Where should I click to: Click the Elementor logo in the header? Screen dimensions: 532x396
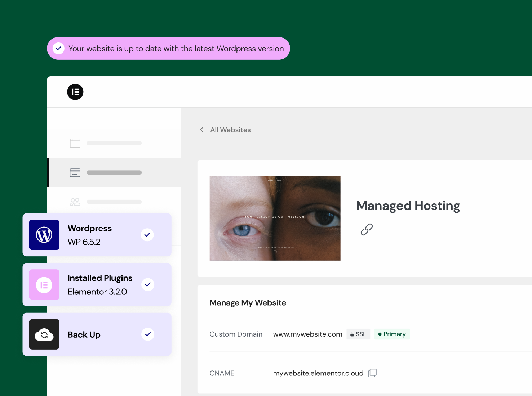(x=75, y=92)
